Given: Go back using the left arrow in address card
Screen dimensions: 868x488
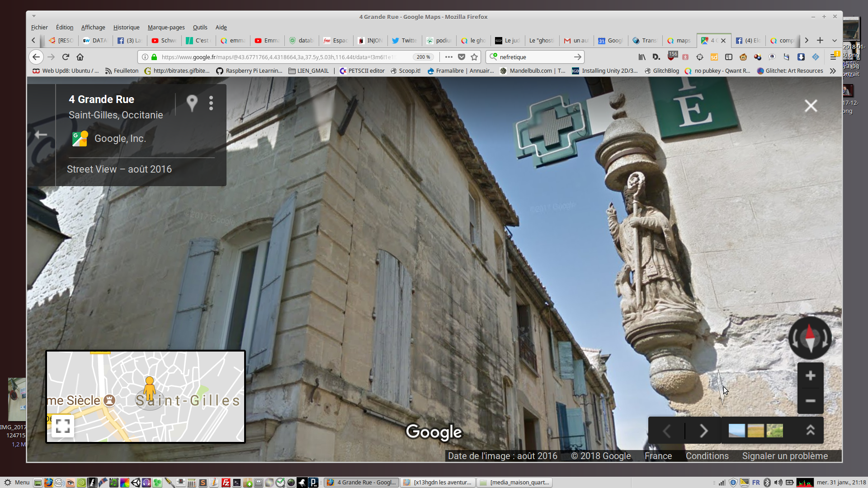Looking at the screenshot, I should (x=41, y=135).
